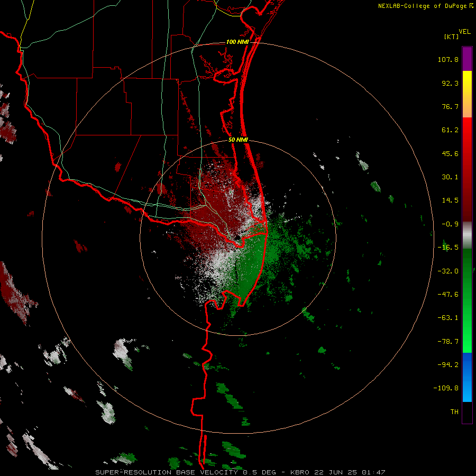This screenshot has height=476, width=476.
Task: Click the TH threshold label
Action: tap(454, 412)
